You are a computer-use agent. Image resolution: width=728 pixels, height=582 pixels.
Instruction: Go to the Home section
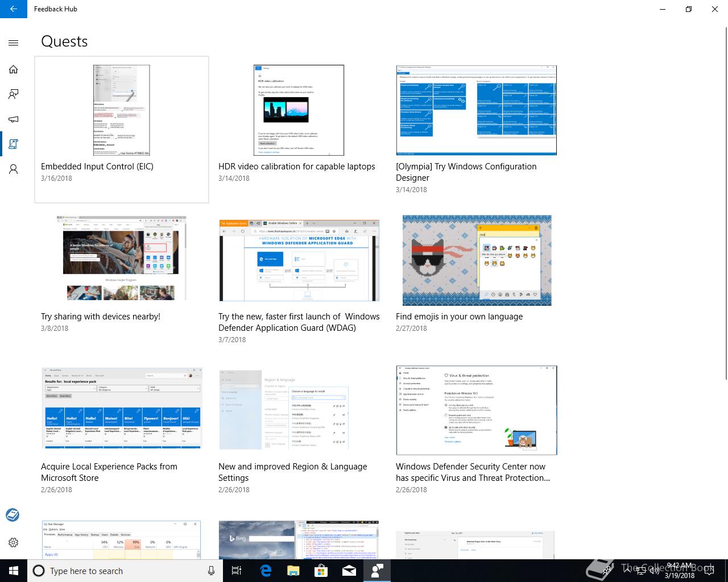[14, 69]
